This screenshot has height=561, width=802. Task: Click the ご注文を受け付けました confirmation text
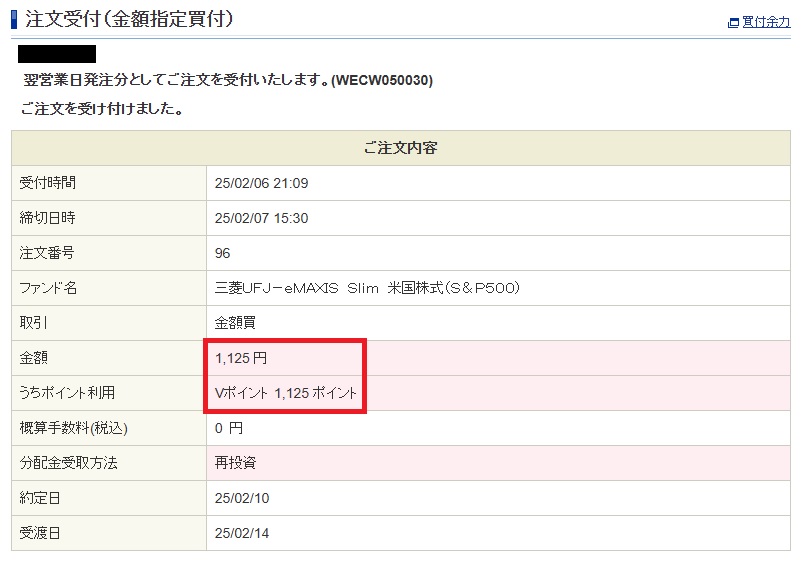click(102, 109)
